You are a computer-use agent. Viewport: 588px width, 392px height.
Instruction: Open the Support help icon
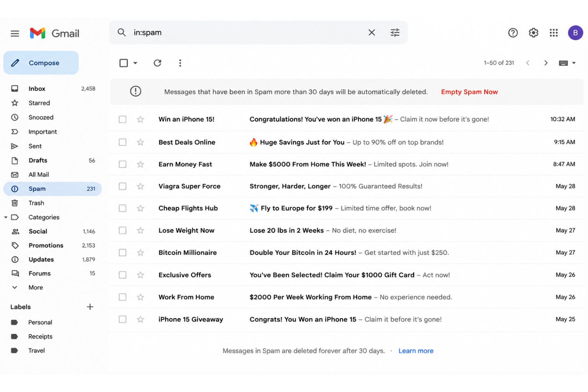tap(513, 33)
